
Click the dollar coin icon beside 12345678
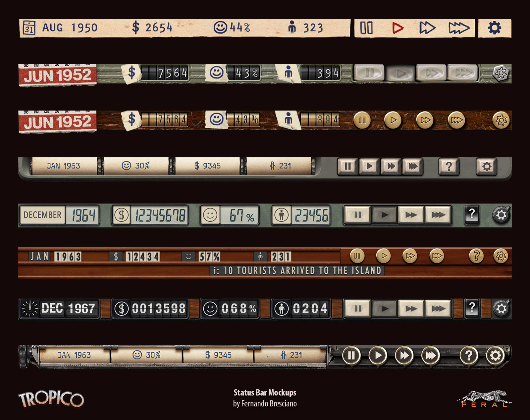[121, 215]
